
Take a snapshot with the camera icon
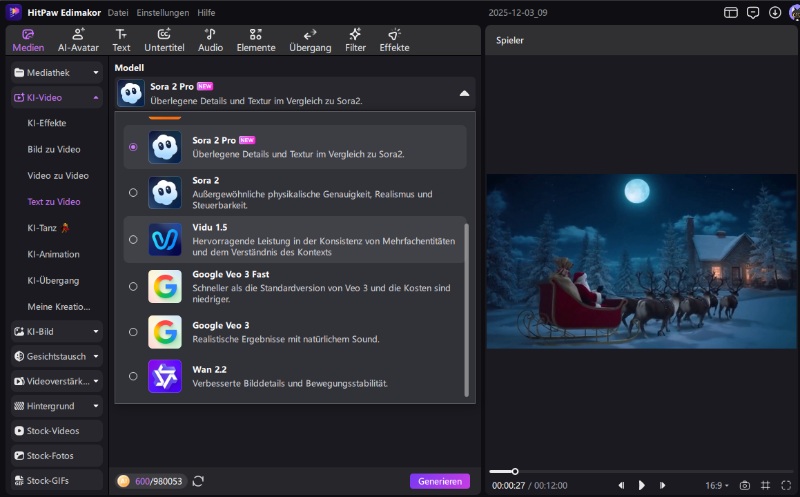[x=745, y=485]
